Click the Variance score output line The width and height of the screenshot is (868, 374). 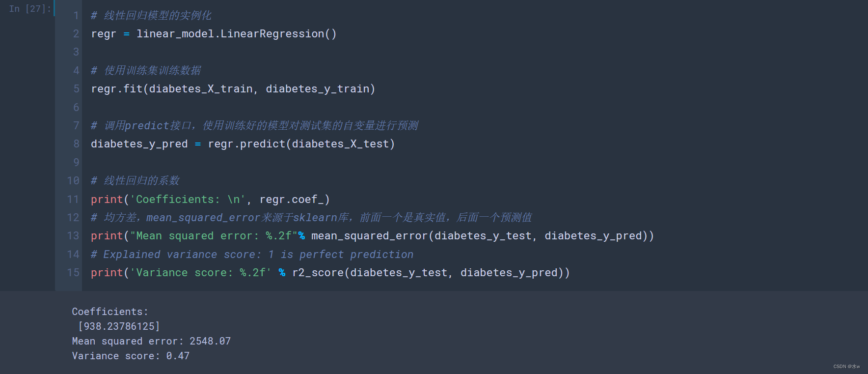pyautogui.click(x=131, y=356)
